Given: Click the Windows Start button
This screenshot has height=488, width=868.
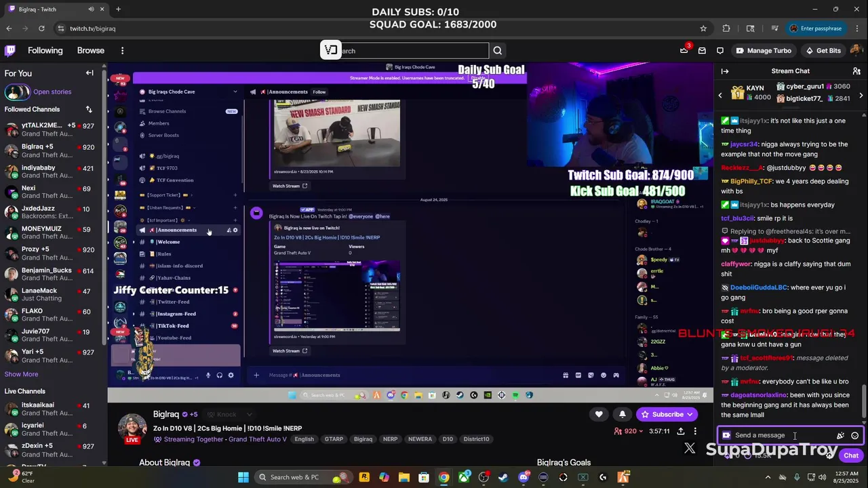Looking at the screenshot, I should tap(243, 477).
